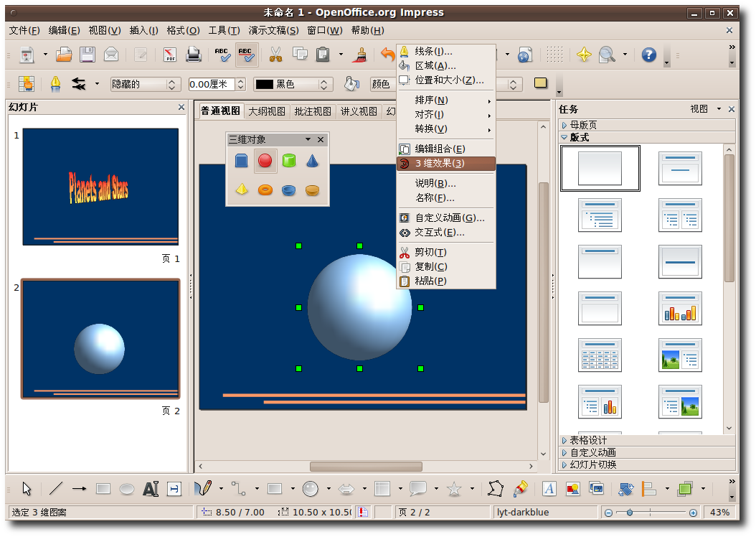
Task: Toggle the Spelling check ABC icon
Action: pyautogui.click(x=222, y=54)
